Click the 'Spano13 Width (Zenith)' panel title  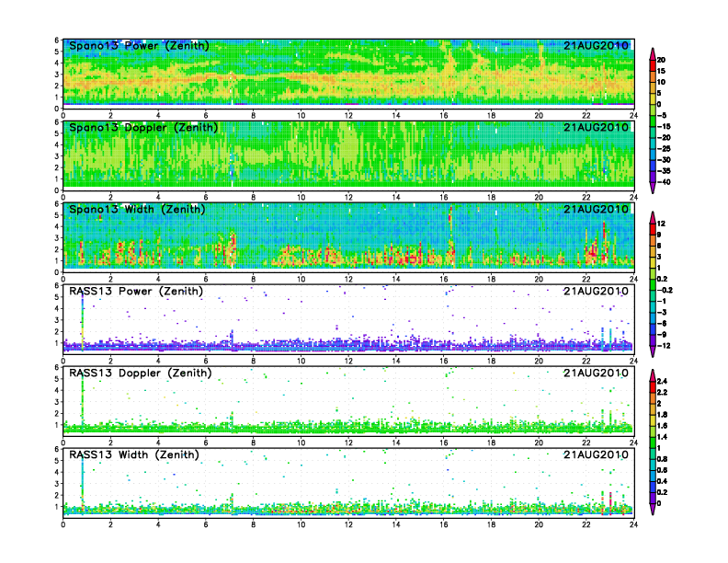click(137, 209)
